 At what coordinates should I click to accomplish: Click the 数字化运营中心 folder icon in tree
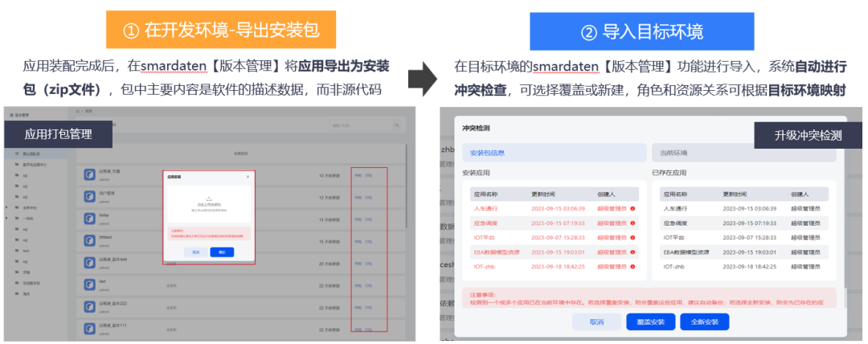pos(17,165)
